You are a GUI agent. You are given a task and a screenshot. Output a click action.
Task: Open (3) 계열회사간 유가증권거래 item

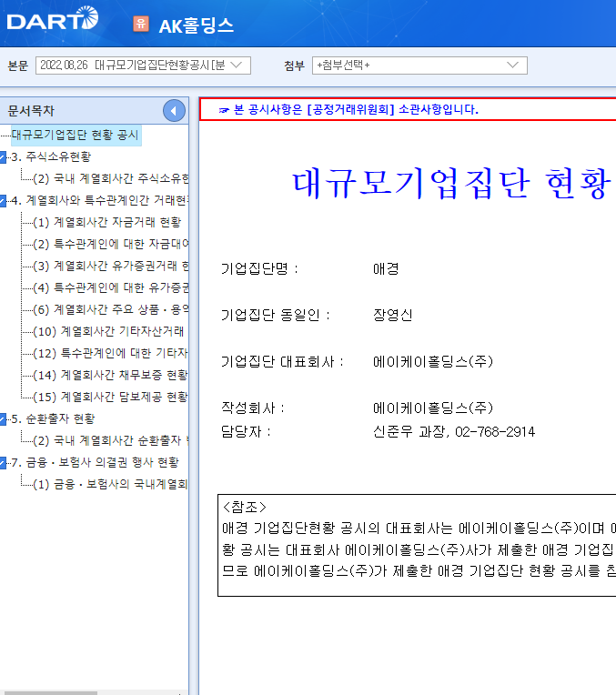click(110, 266)
